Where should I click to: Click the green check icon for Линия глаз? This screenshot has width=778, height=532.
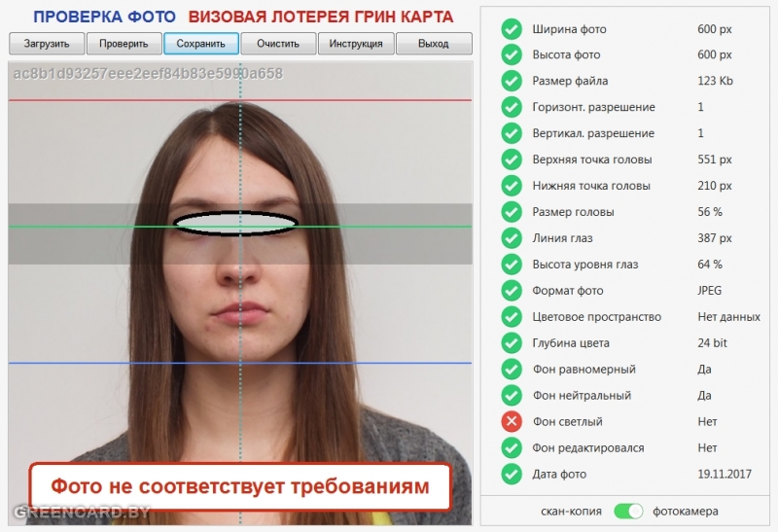[x=512, y=238]
